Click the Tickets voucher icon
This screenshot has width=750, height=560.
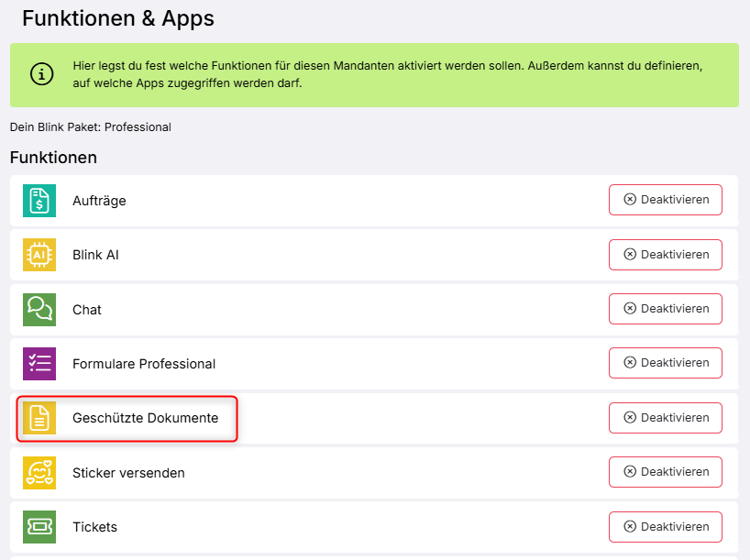(39, 527)
